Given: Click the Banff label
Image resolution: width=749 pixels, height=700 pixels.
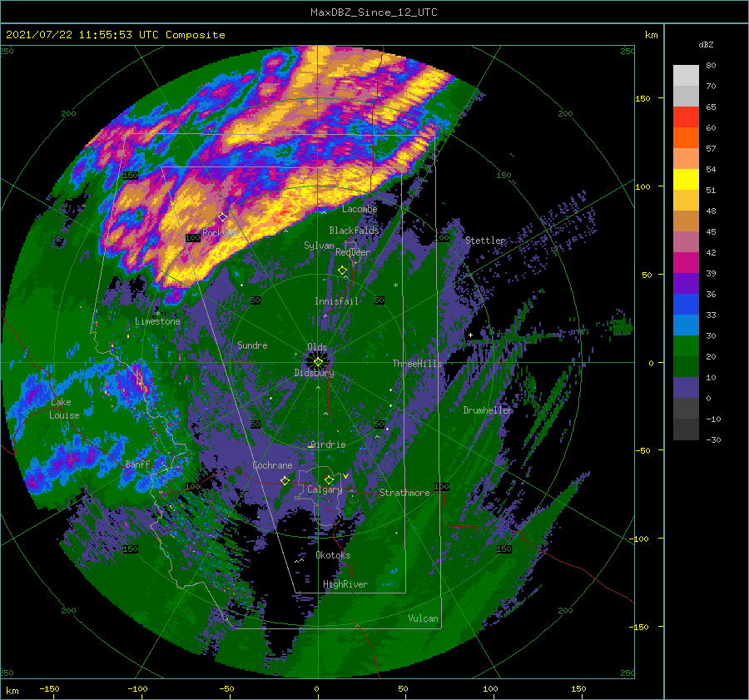Looking at the screenshot, I should pyautogui.click(x=137, y=464).
